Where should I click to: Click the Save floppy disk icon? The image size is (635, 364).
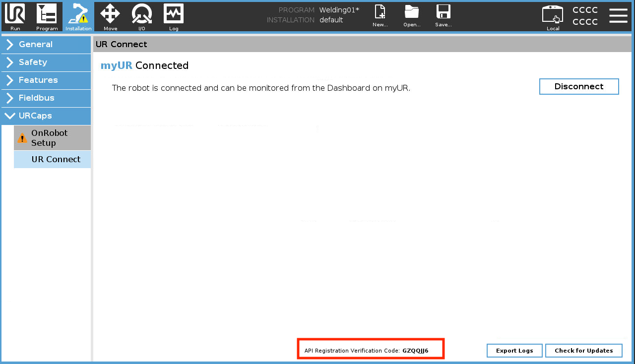pyautogui.click(x=443, y=16)
